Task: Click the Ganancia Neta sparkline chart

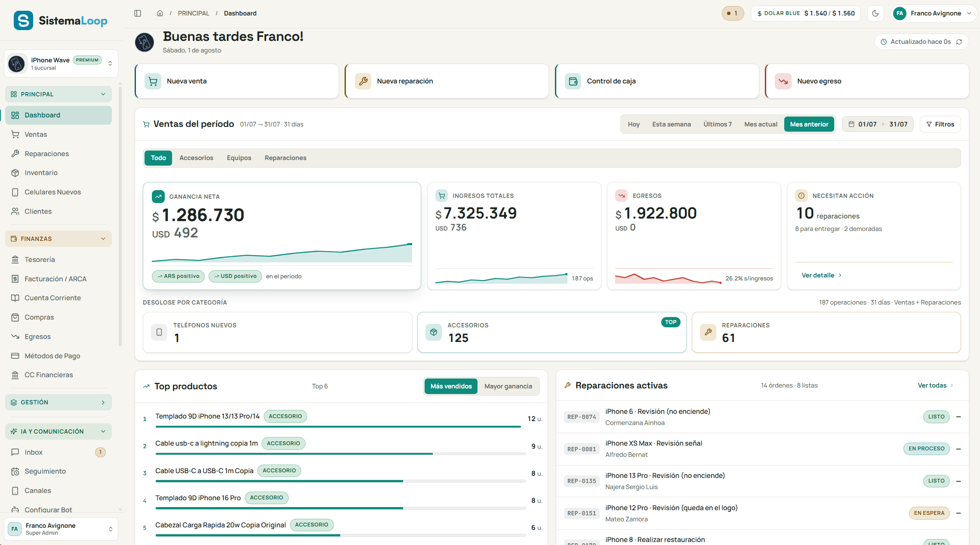Action: (282, 253)
